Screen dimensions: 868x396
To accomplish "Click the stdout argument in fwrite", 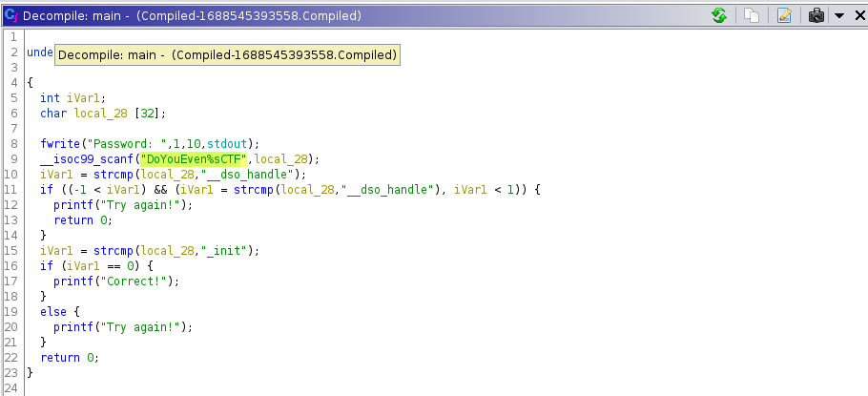I will click(x=221, y=143).
